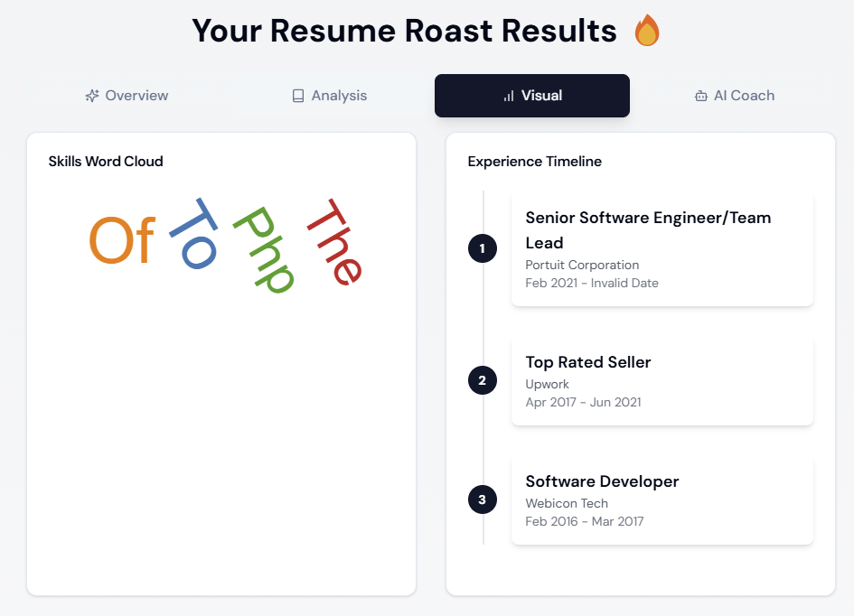
Task: Select timeline marker number 3
Action: (x=483, y=499)
